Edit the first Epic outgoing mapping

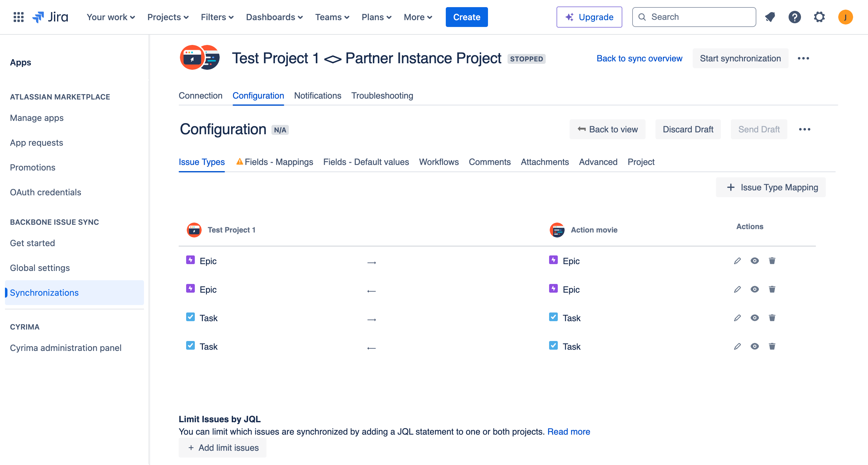click(x=737, y=261)
